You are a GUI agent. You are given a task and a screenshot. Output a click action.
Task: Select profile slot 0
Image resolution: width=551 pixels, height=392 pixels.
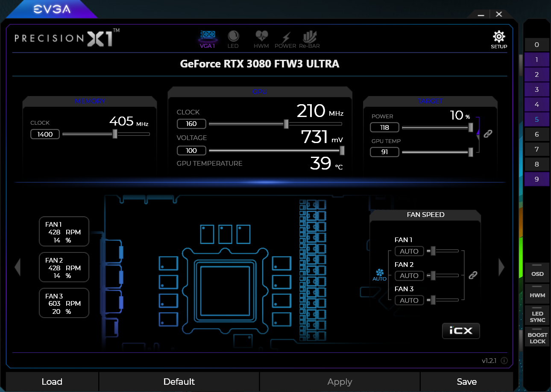(x=537, y=45)
